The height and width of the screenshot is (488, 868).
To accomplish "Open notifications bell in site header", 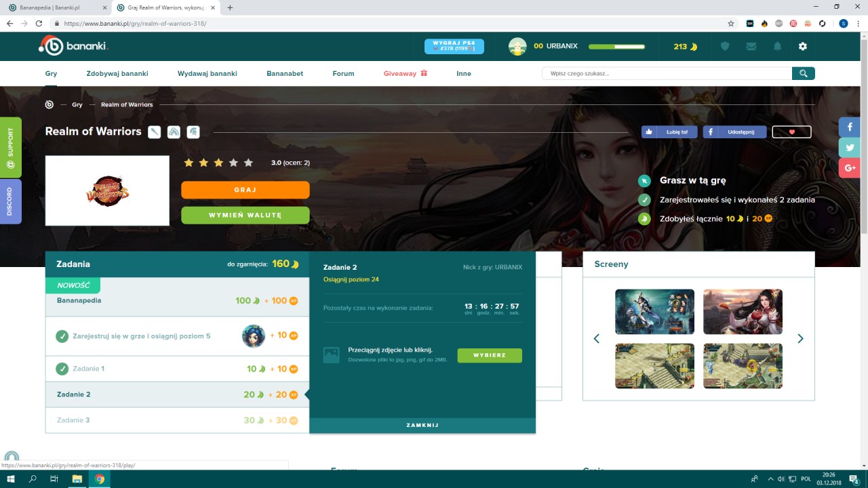I will 777,47.
